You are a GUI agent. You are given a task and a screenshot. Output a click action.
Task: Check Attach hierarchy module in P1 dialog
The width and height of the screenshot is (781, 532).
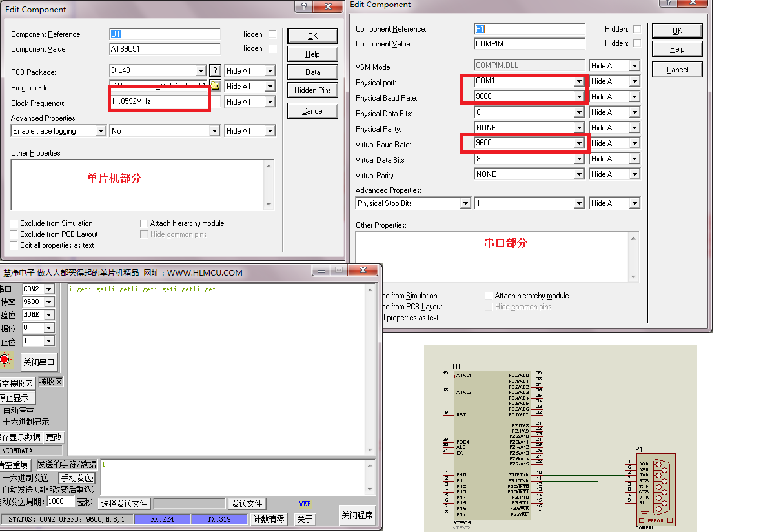(x=489, y=296)
